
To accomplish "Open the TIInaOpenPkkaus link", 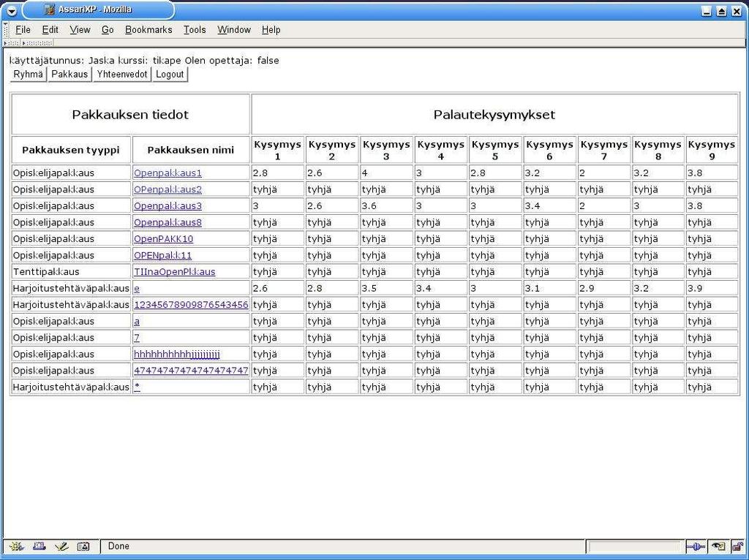I will coord(174,272).
